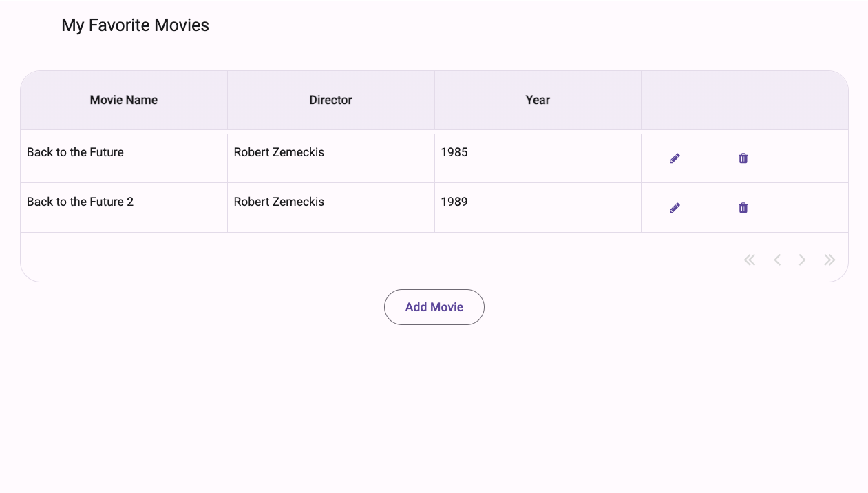The image size is (868, 493).
Task: Jump to the last page using double-right chevron
Action: click(829, 260)
